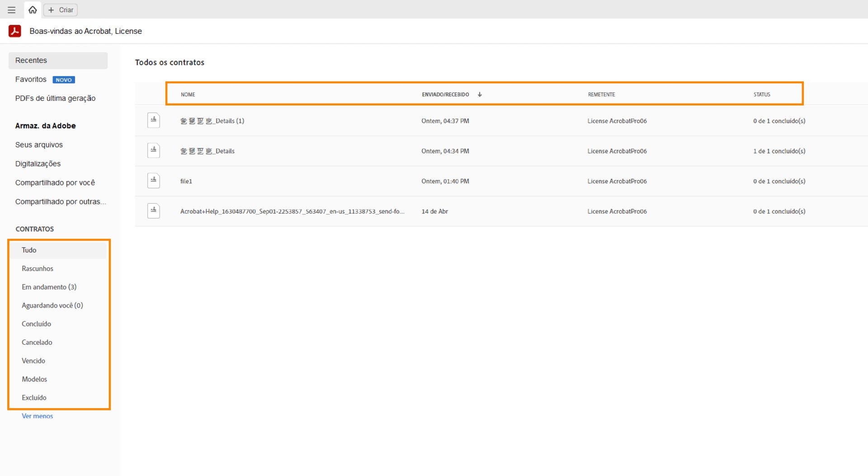Click the Acrobat logo icon
868x476 pixels.
15,31
